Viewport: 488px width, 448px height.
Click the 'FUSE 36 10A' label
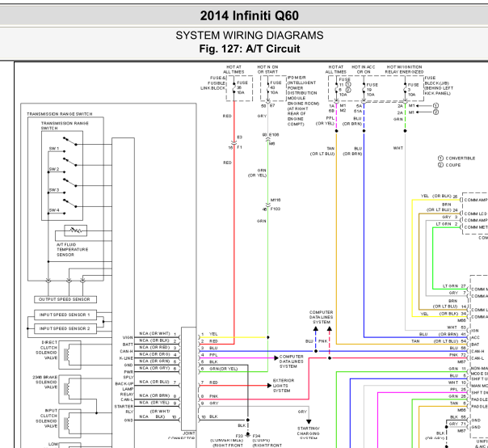[242, 87]
